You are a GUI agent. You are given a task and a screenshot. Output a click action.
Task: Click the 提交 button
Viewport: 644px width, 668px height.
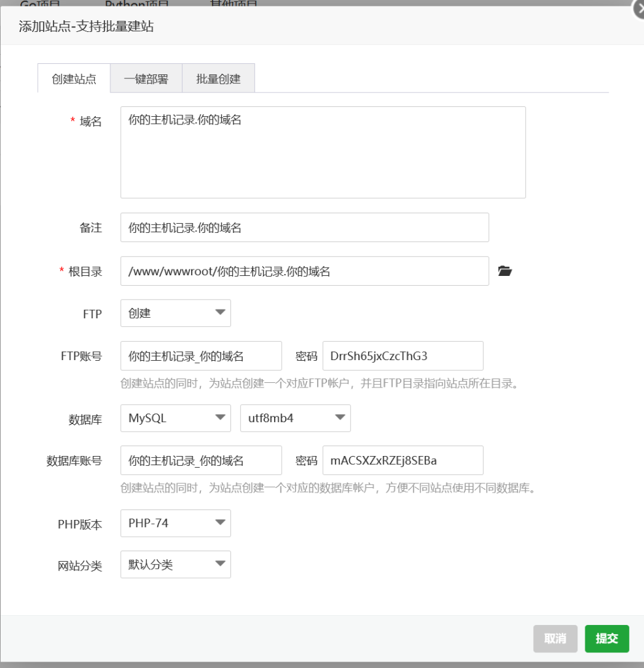click(x=607, y=639)
